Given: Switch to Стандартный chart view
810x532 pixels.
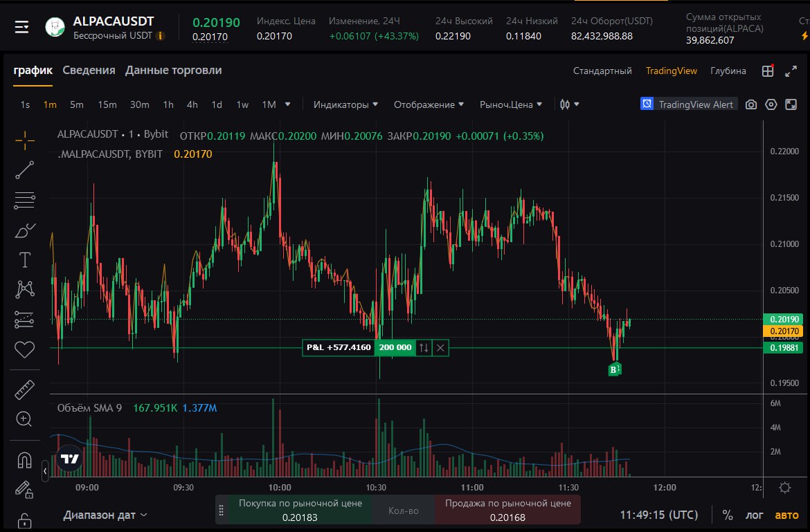Looking at the screenshot, I should tap(602, 71).
